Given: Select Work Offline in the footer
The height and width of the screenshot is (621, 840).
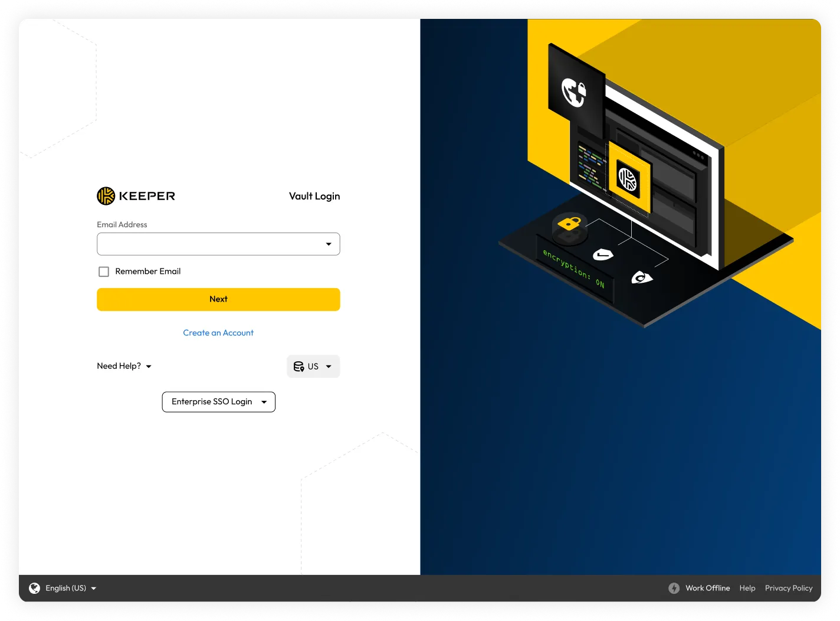Looking at the screenshot, I should (x=707, y=588).
